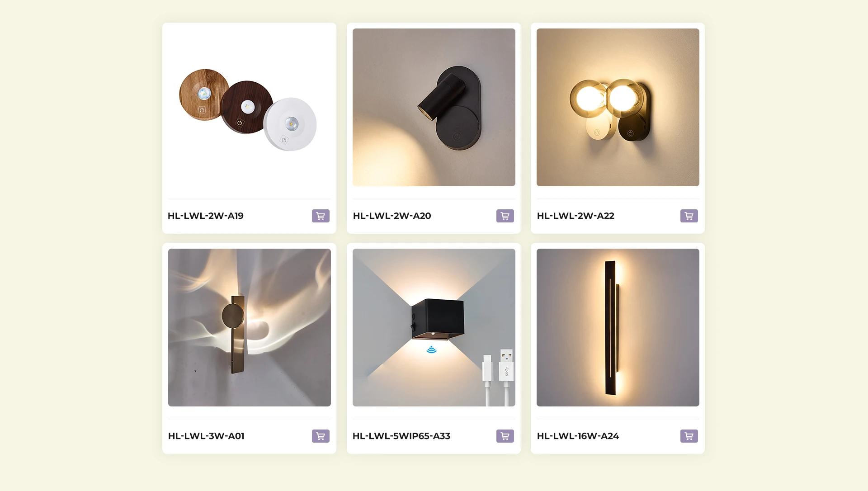This screenshot has width=868, height=491.
Task: Open the HL-LWL-2W-A22 product title
Action: [576, 216]
